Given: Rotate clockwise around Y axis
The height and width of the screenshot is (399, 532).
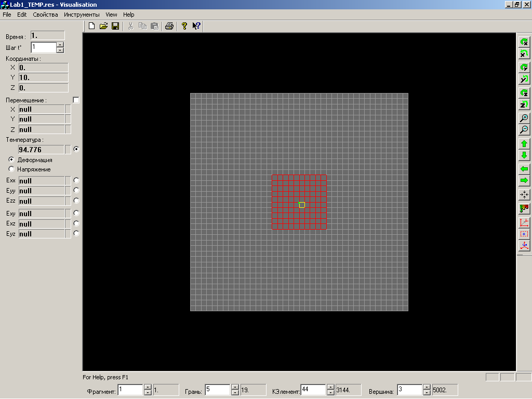Looking at the screenshot, I should pyautogui.click(x=524, y=67).
